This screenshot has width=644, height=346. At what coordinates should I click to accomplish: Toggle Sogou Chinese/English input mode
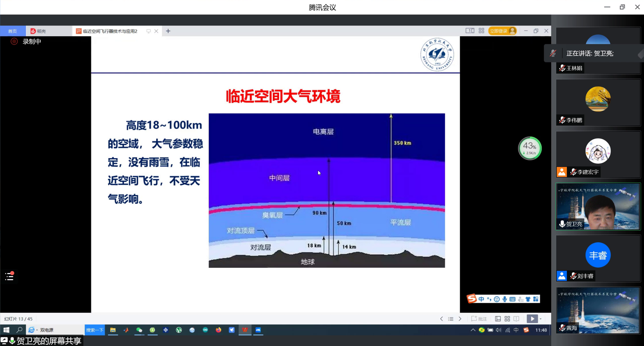click(481, 299)
